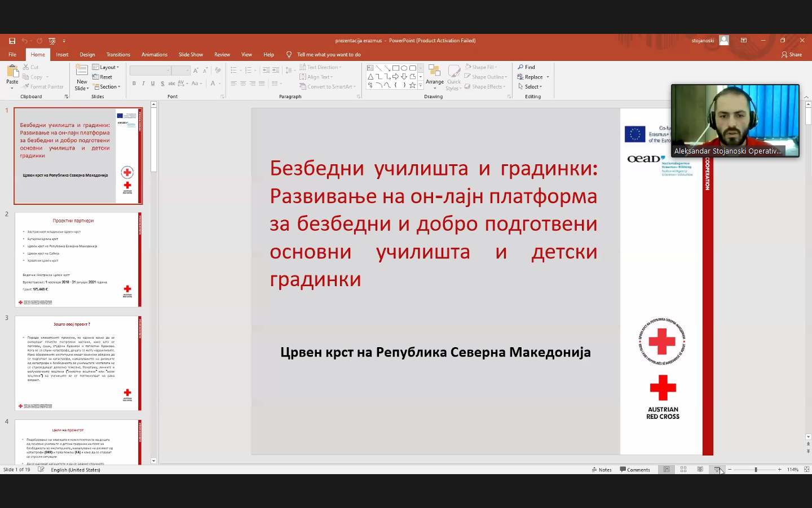Open Shape Effects options
Image resolution: width=812 pixels, height=508 pixels.
(x=484, y=87)
